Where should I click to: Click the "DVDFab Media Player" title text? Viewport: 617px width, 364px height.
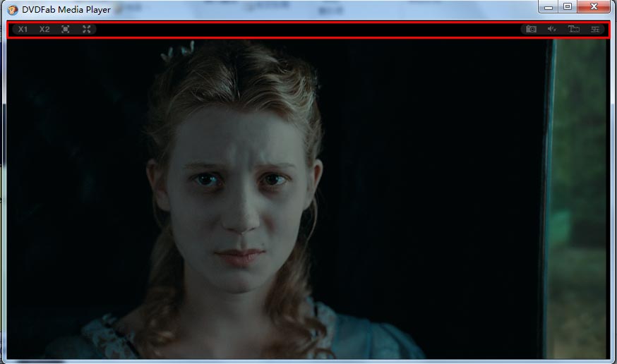66,9
